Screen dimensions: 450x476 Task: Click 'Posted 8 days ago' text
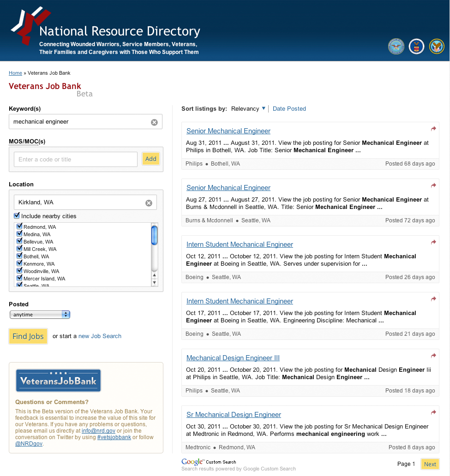412,447
